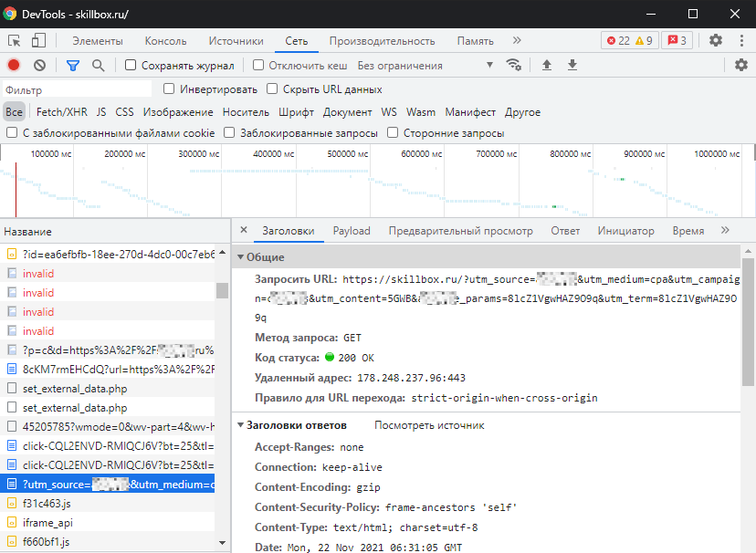756x553 pixels.
Task: Open the Payload tab
Action: pos(352,231)
